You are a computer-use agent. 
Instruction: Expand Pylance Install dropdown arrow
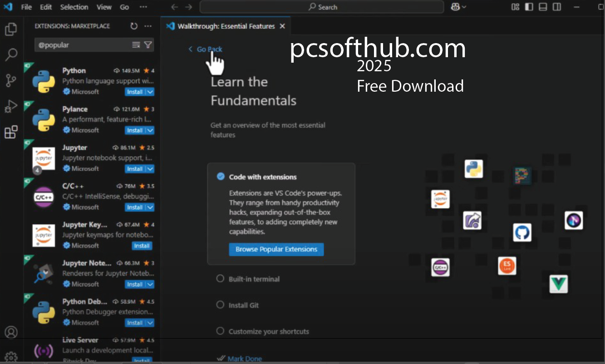150,130
